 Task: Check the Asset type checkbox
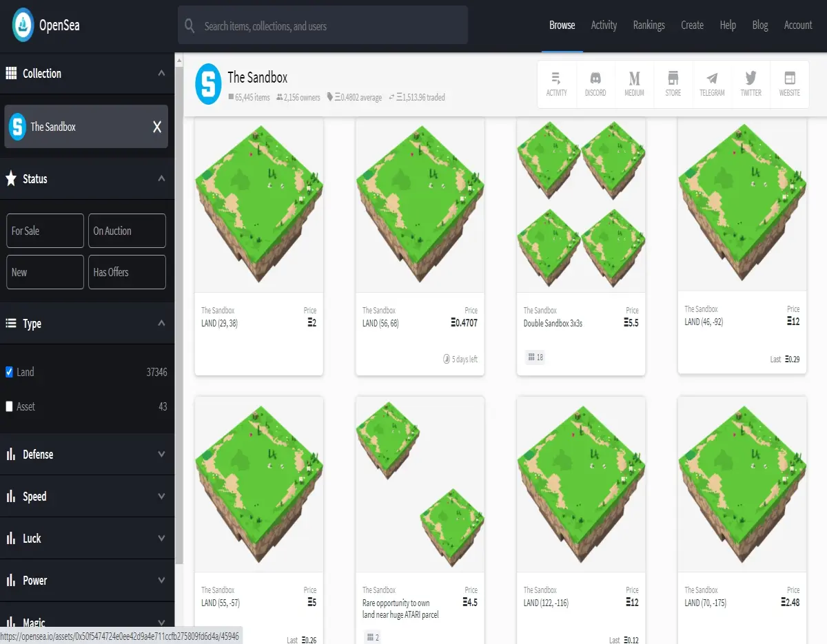coord(10,406)
